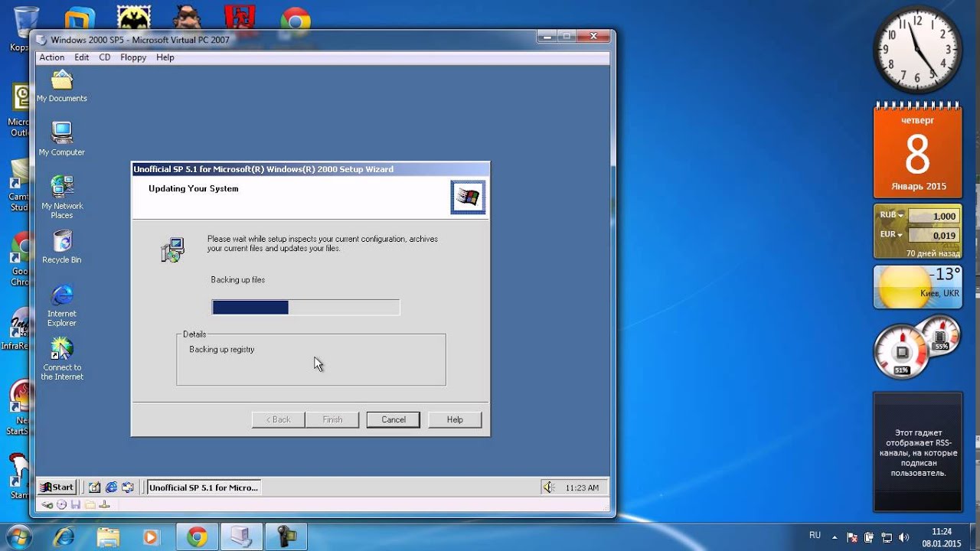
Task: Open My Network Places icon
Action: (62, 197)
